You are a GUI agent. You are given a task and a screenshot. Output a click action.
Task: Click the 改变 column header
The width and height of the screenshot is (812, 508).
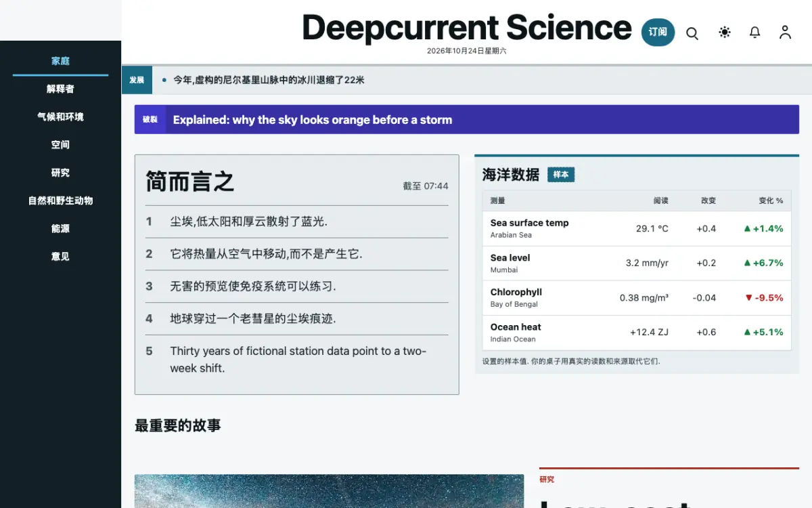tap(708, 200)
